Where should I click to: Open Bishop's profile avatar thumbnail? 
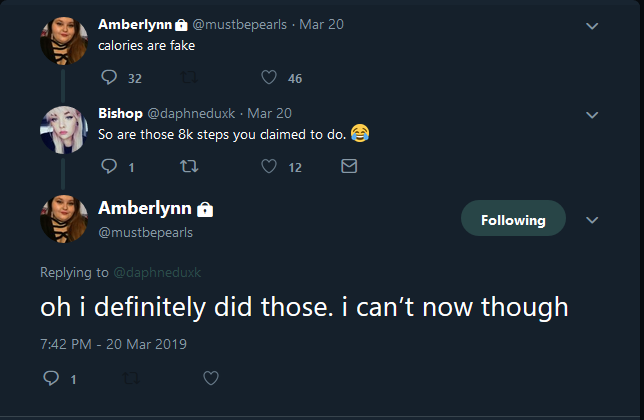tap(64, 130)
